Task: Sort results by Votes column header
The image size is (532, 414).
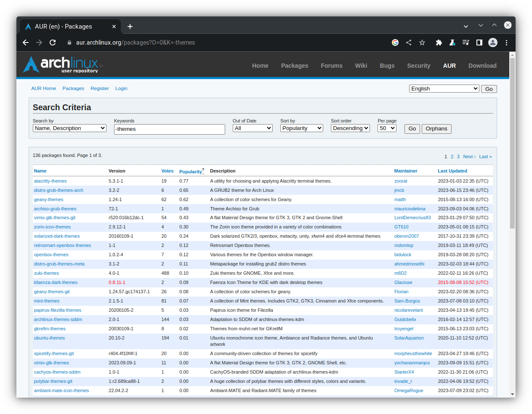Action: tap(168, 171)
